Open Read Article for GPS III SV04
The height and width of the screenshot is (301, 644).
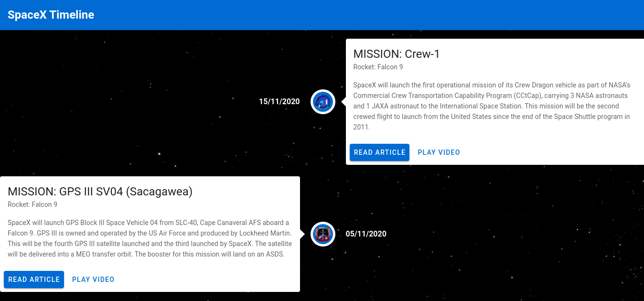(x=34, y=279)
